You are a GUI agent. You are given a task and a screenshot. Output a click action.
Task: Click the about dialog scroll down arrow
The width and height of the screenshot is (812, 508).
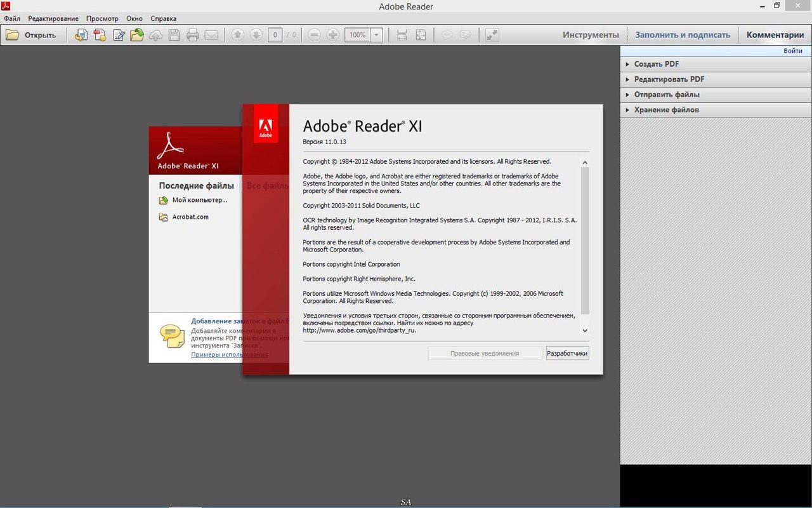coord(585,330)
